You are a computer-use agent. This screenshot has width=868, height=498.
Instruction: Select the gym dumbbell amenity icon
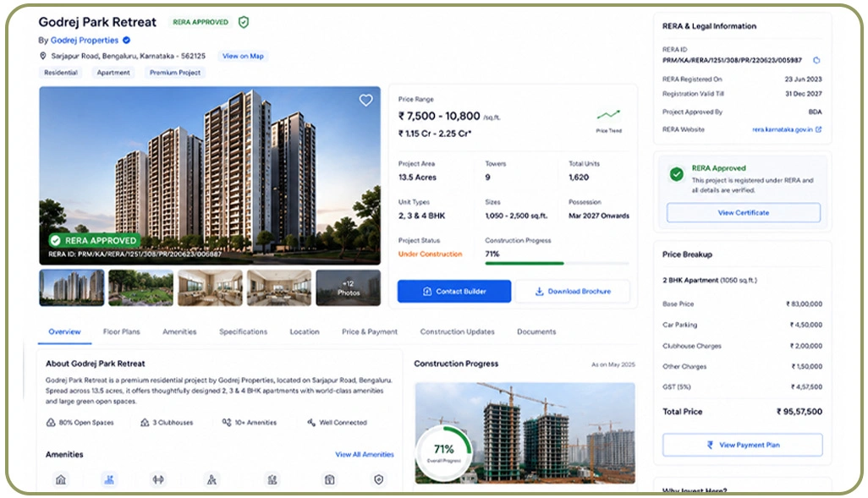pos(158,479)
